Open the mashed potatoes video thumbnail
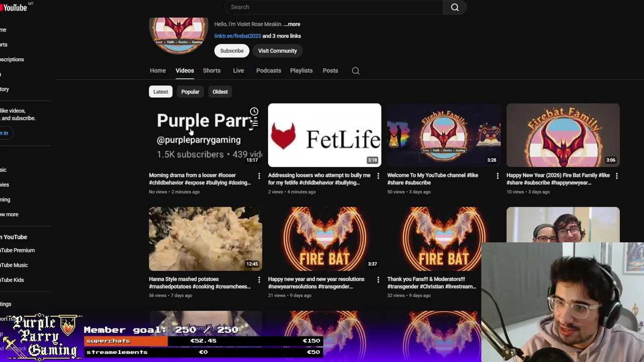644x362 pixels. coord(205,239)
